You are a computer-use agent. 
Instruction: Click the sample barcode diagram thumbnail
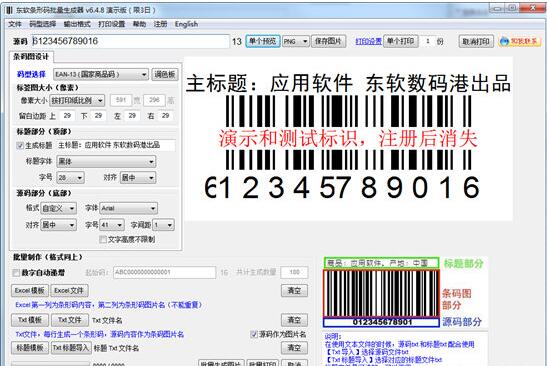click(x=381, y=293)
